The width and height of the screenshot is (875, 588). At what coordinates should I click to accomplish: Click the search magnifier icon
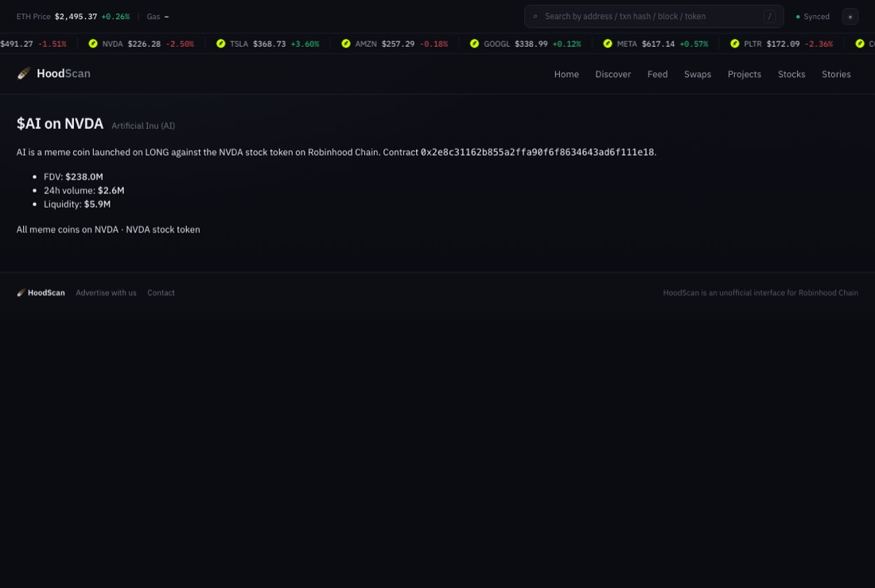535,17
